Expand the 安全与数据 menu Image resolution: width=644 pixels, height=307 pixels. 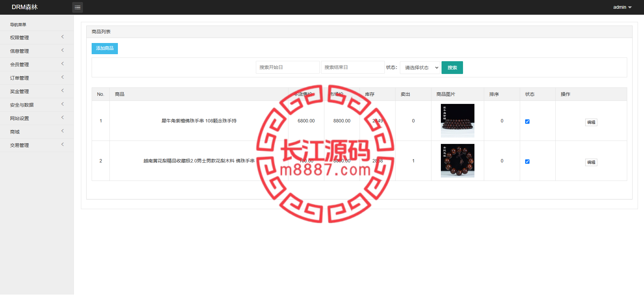37,105
